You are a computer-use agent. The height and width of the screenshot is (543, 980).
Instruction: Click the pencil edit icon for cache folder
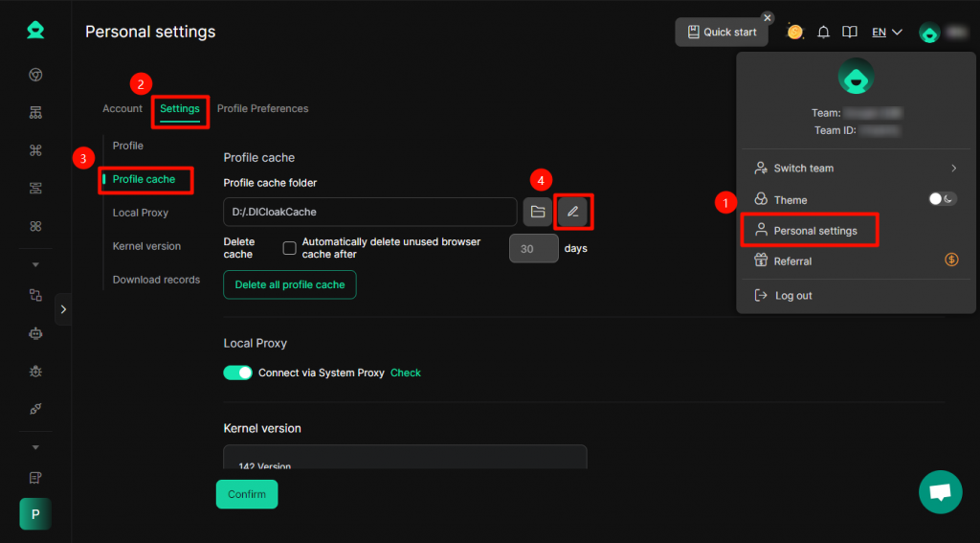572,212
